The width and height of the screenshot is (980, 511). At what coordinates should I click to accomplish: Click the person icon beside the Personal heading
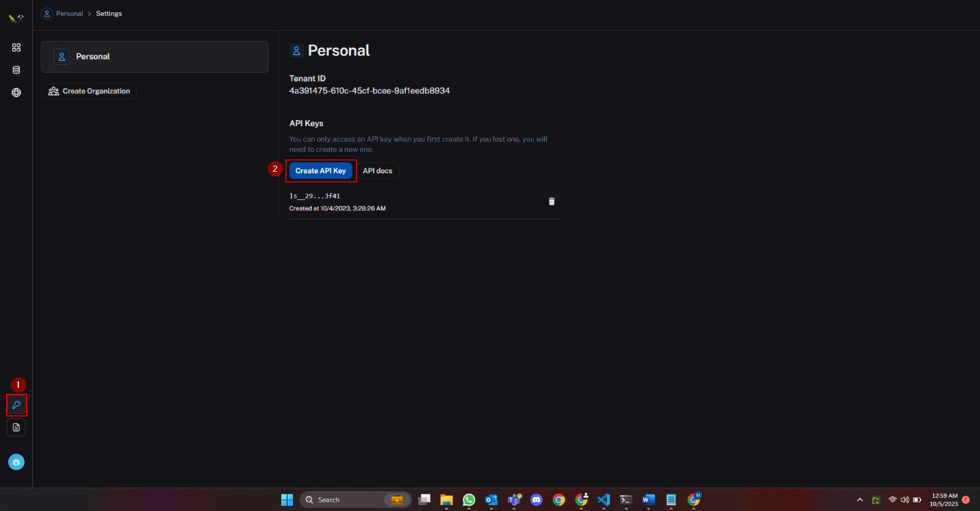coord(296,50)
